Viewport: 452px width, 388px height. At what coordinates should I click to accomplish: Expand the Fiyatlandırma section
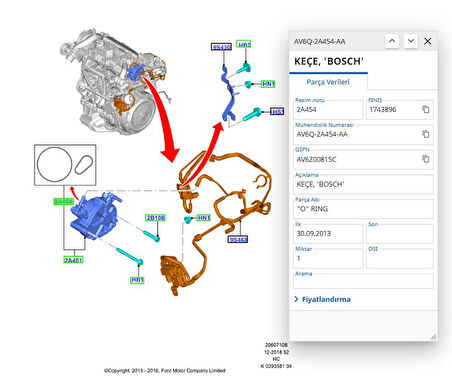tap(322, 299)
